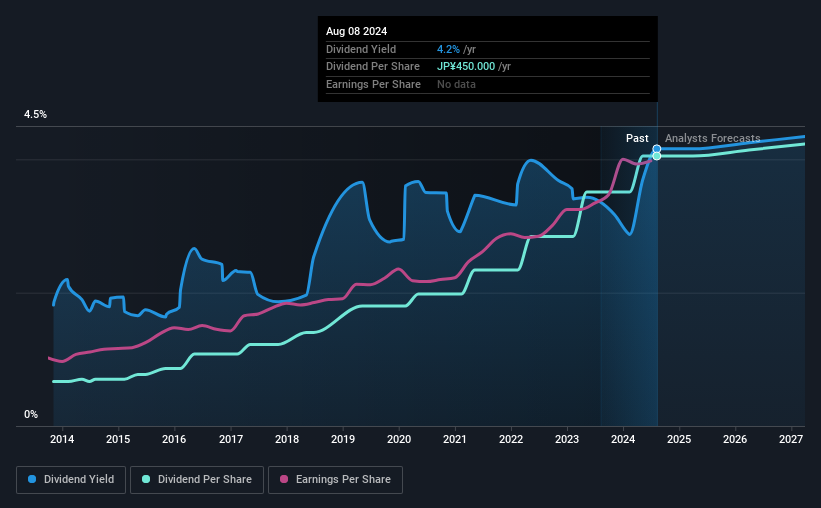
Task: Select the 2014 x-axis label
Action: [62, 439]
